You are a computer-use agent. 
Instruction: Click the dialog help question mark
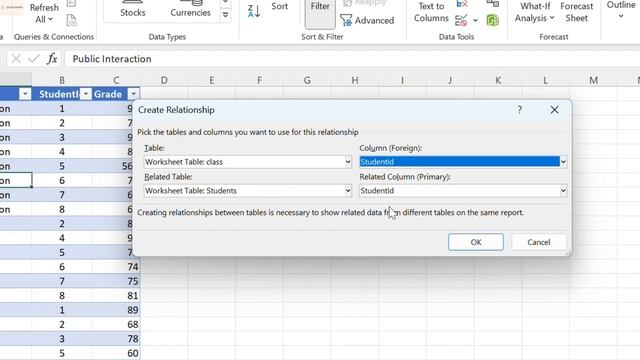(519, 110)
